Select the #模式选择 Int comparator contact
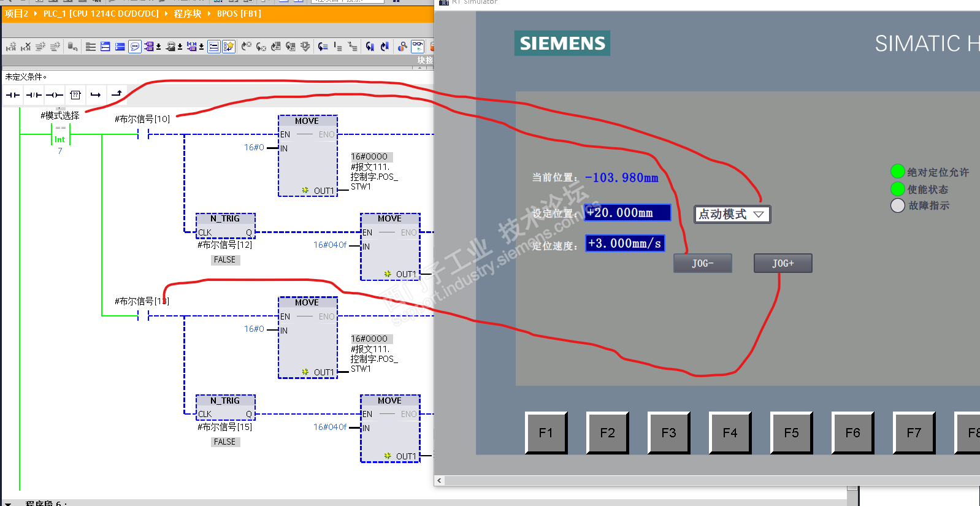This screenshot has width=980, height=506. click(60, 134)
